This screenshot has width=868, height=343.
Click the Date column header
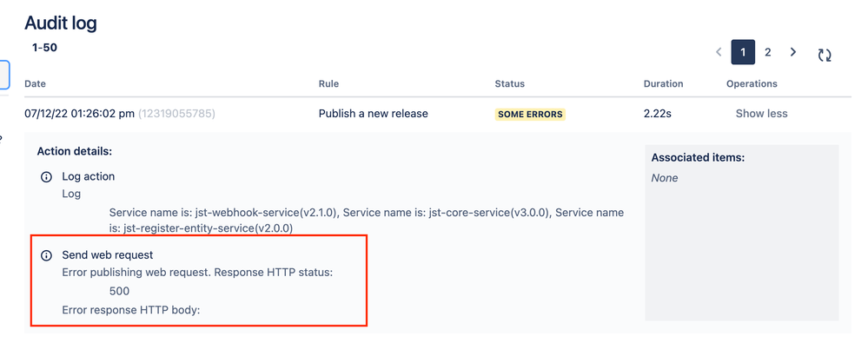pos(36,84)
